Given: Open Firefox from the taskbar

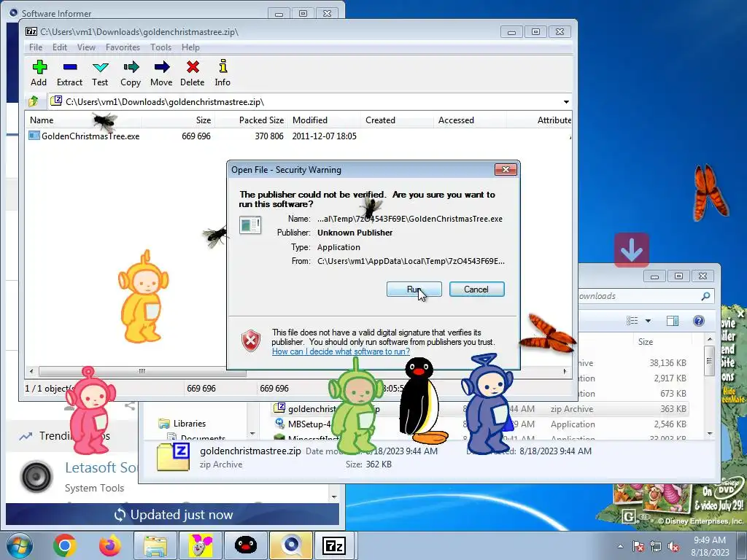Looking at the screenshot, I should pyautogui.click(x=110, y=545).
